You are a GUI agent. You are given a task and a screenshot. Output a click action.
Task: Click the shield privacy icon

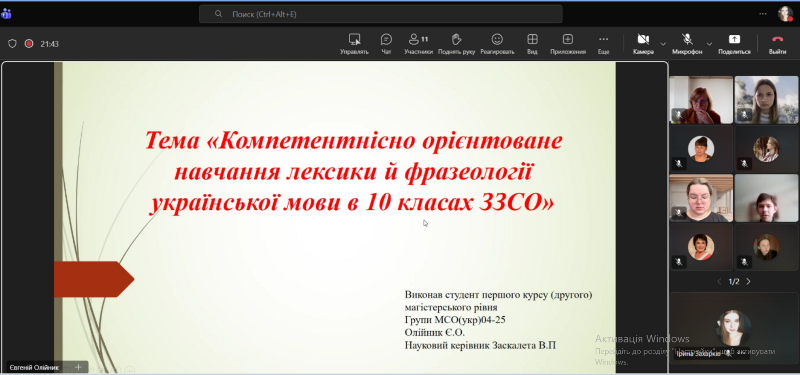click(x=12, y=44)
